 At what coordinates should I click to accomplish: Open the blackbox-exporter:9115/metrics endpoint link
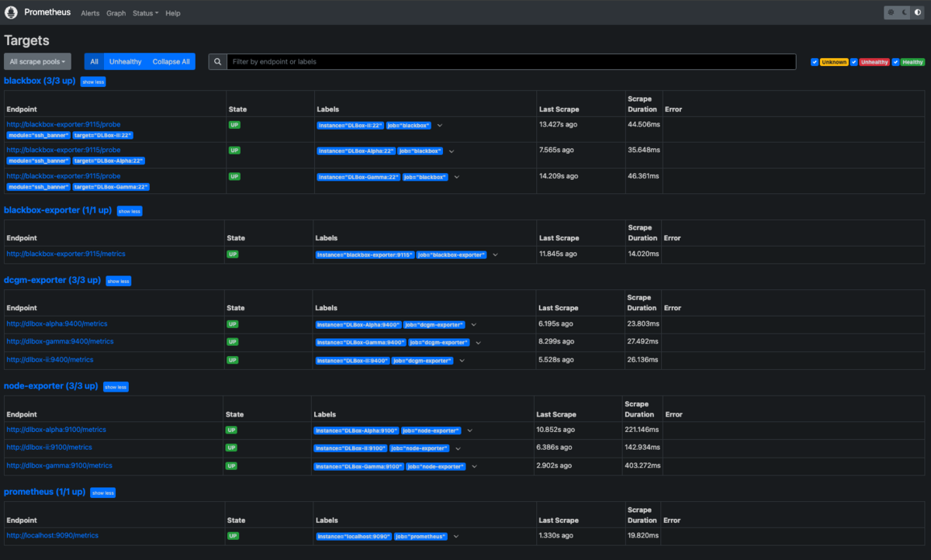click(x=66, y=254)
